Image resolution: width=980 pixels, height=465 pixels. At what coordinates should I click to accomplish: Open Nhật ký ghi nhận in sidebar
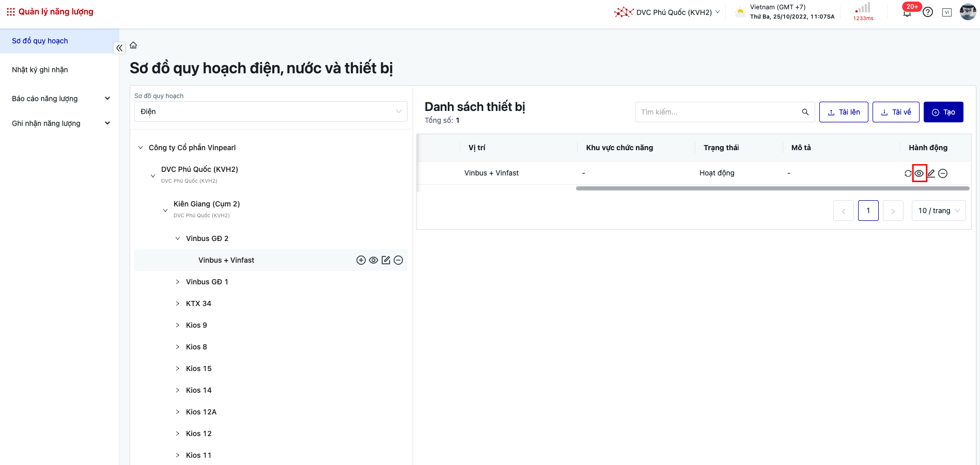[59, 70]
